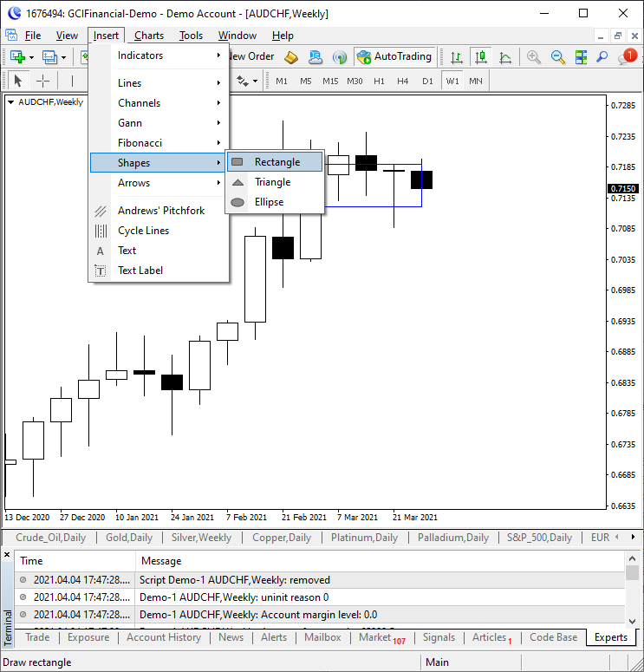Open the Account History terminal tab
The image size is (644, 672).
click(164, 637)
